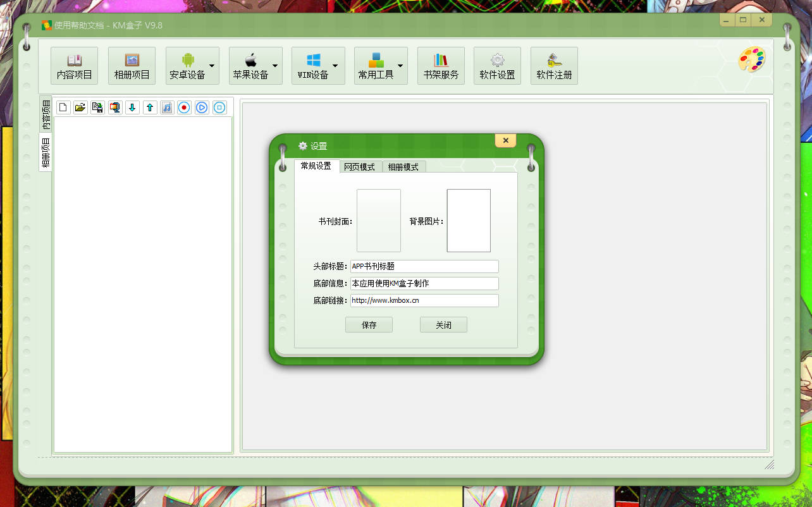Focus the 底部链接 URL field
The image size is (812, 507).
click(424, 301)
